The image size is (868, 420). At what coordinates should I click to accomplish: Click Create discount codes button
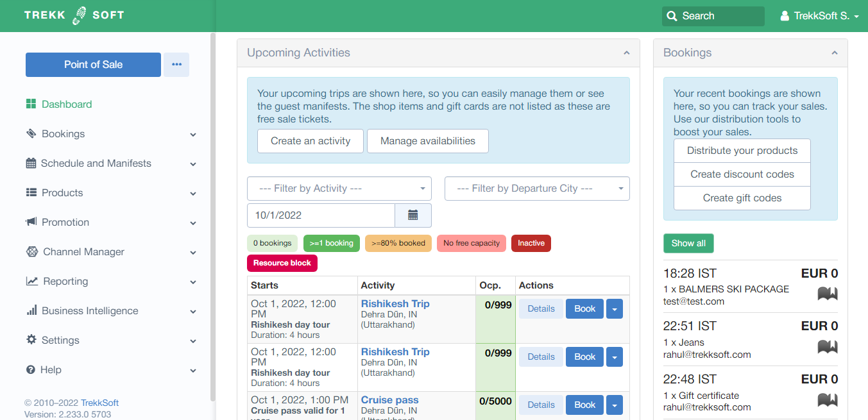(742, 174)
